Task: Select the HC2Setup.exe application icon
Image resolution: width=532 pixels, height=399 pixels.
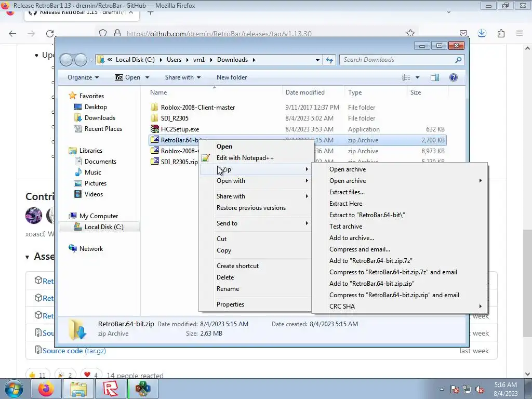Action: click(155, 129)
